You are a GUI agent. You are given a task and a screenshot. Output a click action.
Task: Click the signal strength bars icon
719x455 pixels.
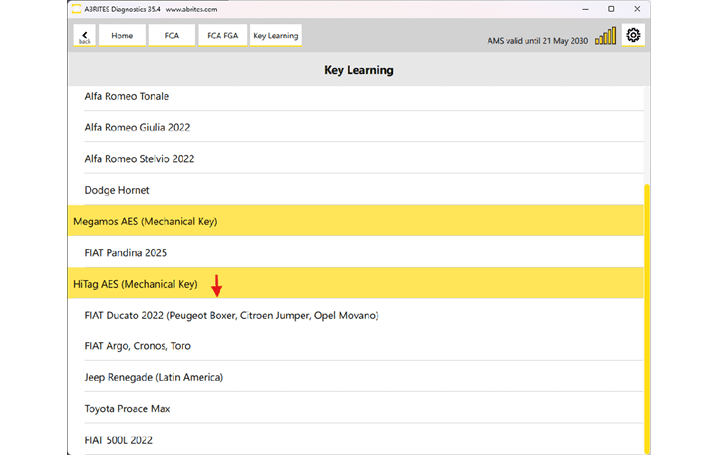(605, 36)
